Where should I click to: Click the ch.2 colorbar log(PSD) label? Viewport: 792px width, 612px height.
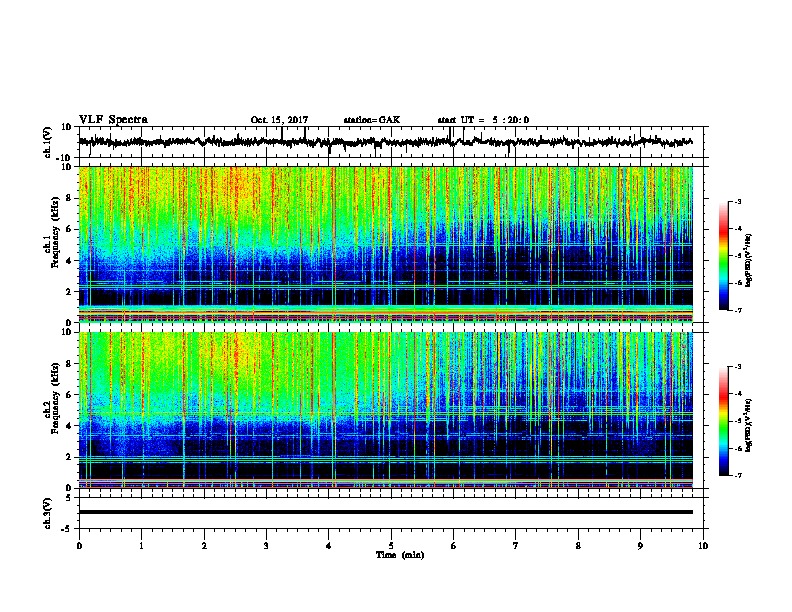click(x=748, y=425)
